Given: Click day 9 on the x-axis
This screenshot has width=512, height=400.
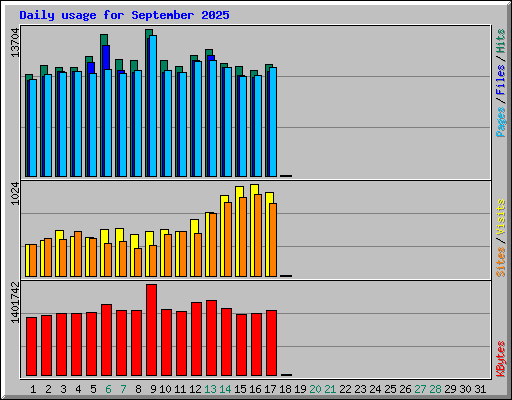Looking at the screenshot, I should [153, 389].
